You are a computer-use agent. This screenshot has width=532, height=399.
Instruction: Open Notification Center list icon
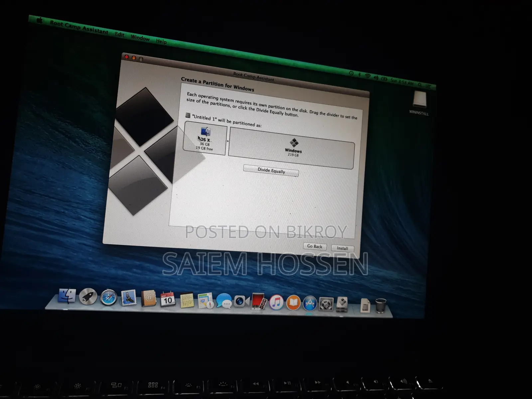(x=428, y=86)
